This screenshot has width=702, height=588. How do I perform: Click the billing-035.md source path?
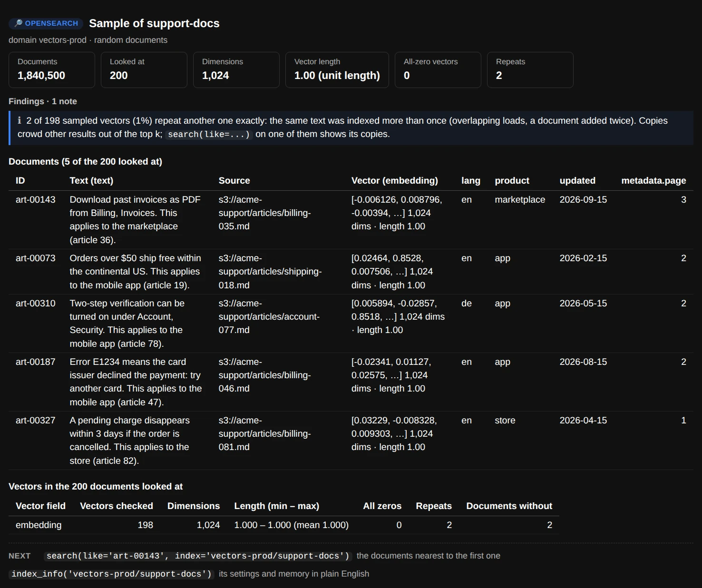coord(265,213)
